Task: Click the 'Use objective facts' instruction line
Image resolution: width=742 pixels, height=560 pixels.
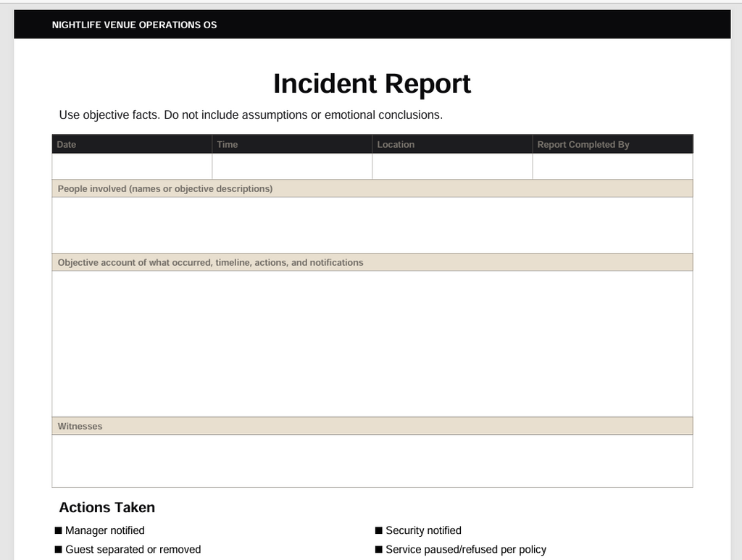Action: (x=251, y=115)
